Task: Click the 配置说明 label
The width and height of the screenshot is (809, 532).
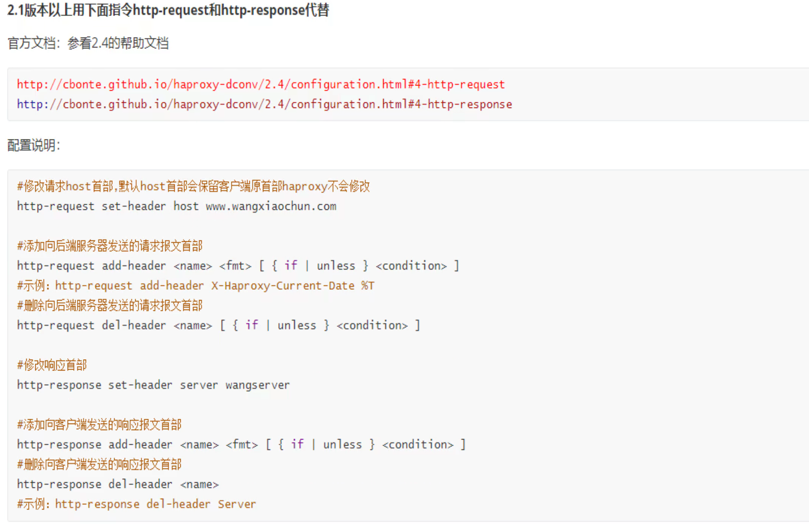Action: pos(33,145)
